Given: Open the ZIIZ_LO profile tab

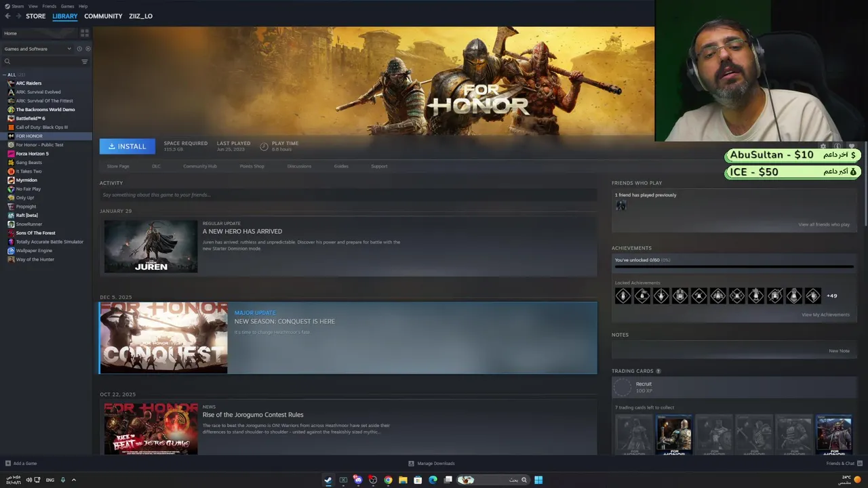Looking at the screenshot, I should coord(140,16).
